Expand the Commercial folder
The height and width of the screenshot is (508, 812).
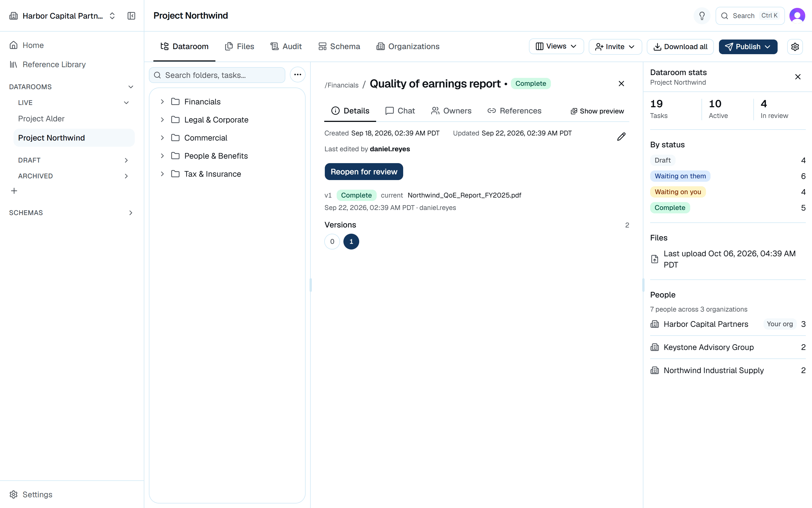coord(162,138)
